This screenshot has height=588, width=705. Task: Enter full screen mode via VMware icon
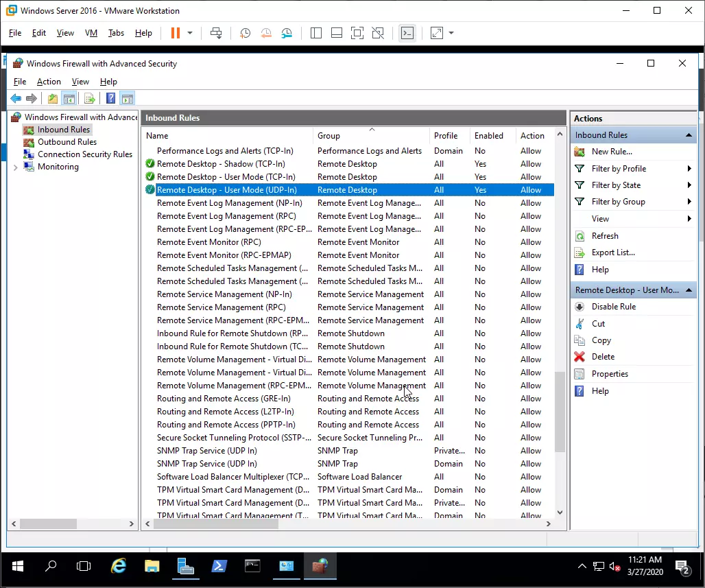coord(357,33)
